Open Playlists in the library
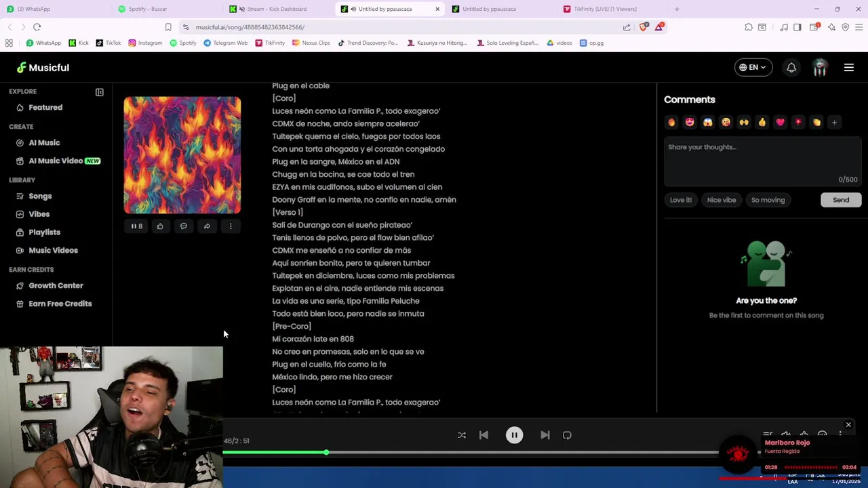Image resolution: width=868 pixels, height=488 pixels. coord(44,232)
